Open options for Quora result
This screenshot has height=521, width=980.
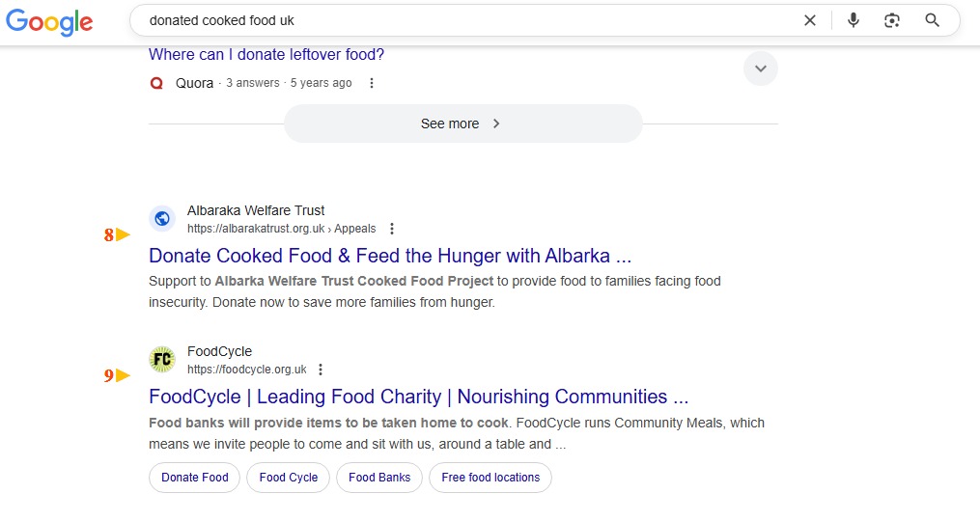pyautogui.click(x=372, y=83)
